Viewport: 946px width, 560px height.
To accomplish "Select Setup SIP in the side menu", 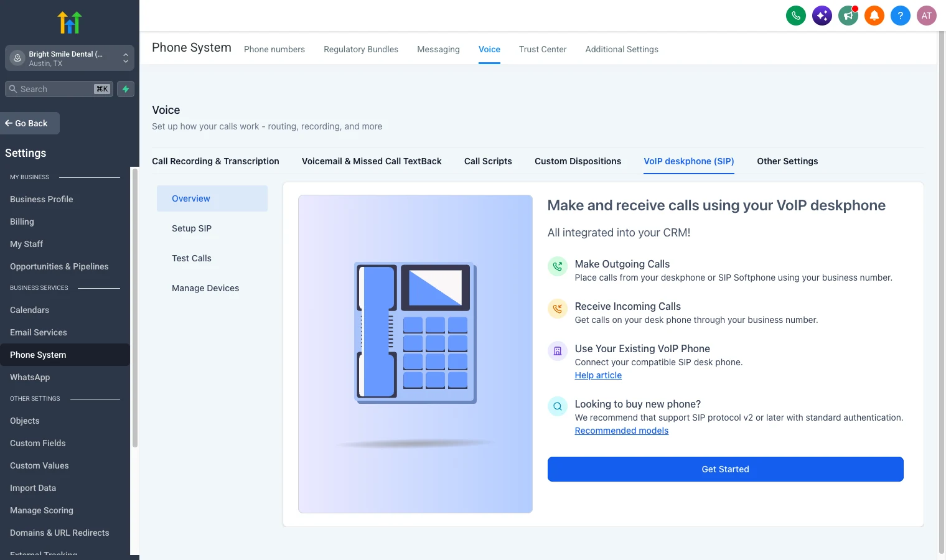I will click(212, 228).
